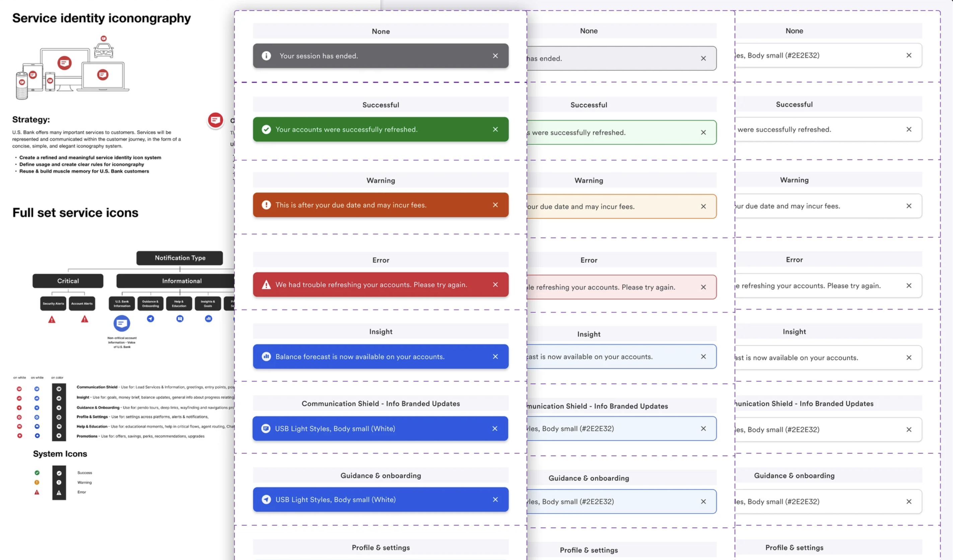Click green Success icon under System Icons
Viewport: 953px width, 560px height.
[x=37, y=473]
